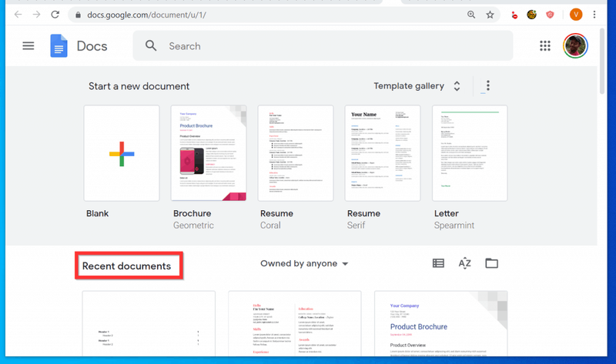Open the Google apps grid
Image resolution: width=616 pixels, height=364 pixels.
coord(545,46)
